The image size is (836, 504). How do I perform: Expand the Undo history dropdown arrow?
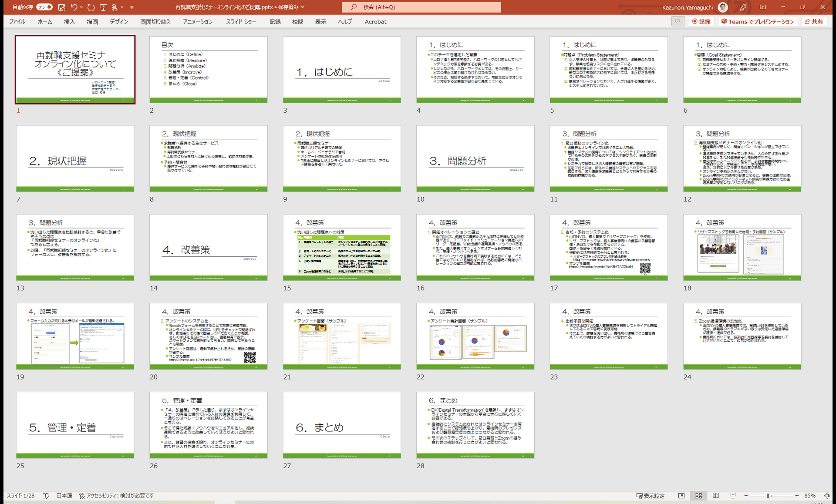(81, 7)
